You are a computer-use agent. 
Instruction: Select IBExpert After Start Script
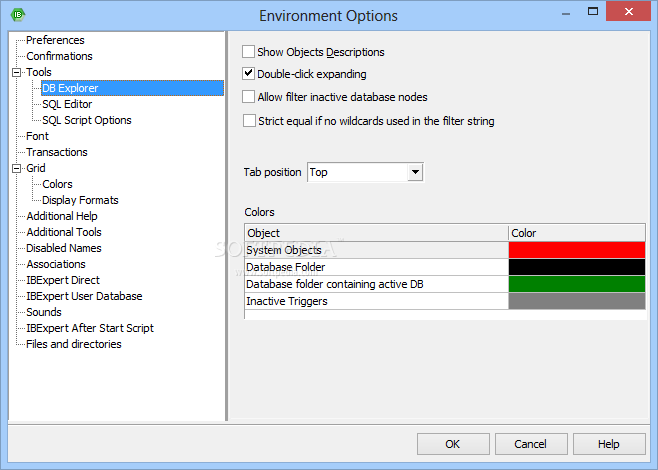90,328
